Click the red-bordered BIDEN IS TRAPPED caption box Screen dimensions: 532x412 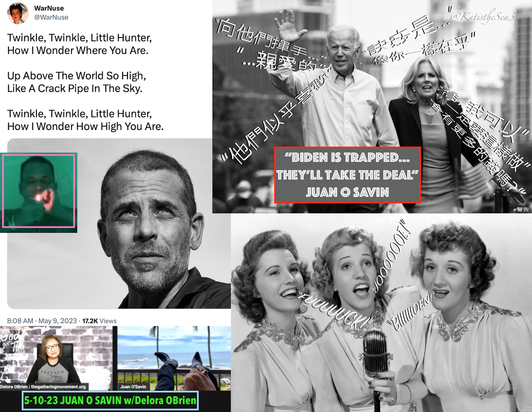tap(347, 175)
